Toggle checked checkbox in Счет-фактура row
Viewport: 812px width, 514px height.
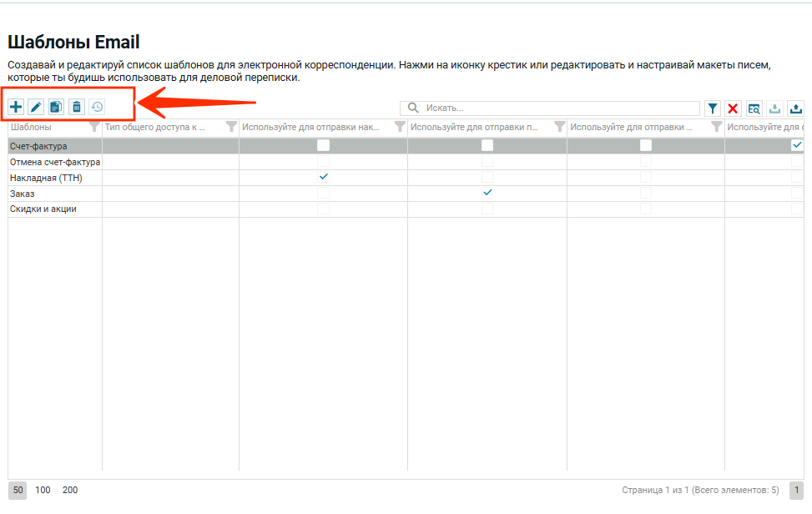pyautogui.click(x=797, y=145)
